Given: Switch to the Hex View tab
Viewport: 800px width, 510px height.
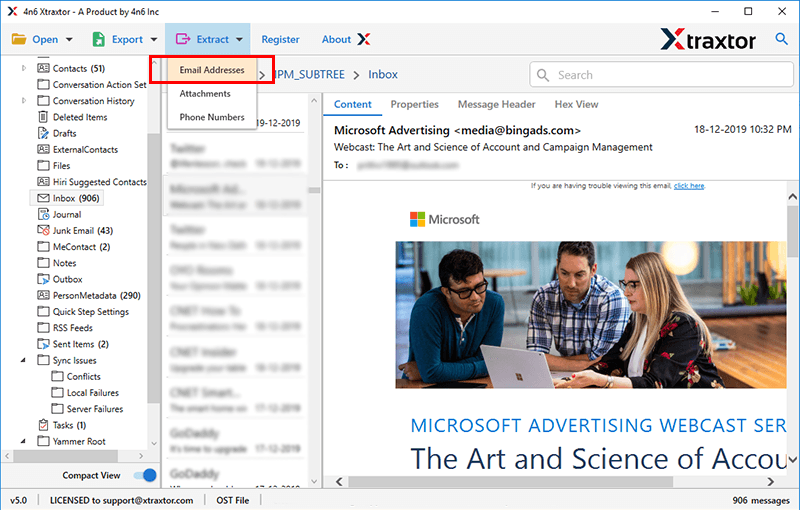Looking at the screenshot, I should tap(576, 104).
